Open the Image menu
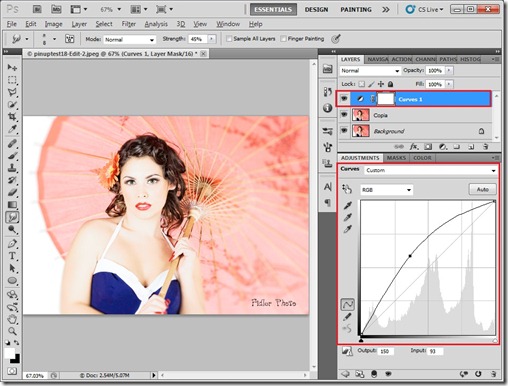Screen dimensions: 508x386 (x=53, y=24)
